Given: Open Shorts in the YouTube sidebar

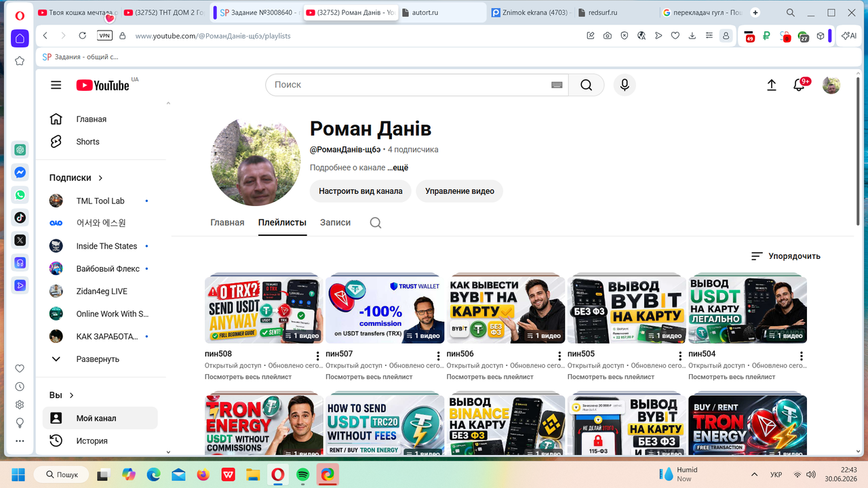Looking at the screenshot, I should [88, 142].
